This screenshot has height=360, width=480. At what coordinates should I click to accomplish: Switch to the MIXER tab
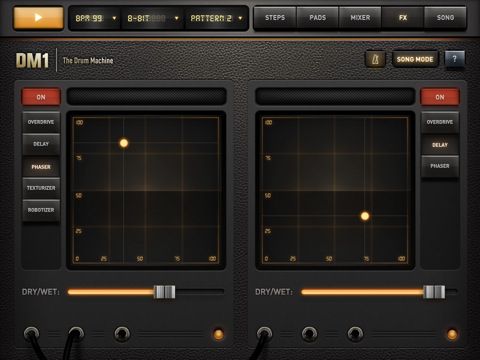point(360,18)
